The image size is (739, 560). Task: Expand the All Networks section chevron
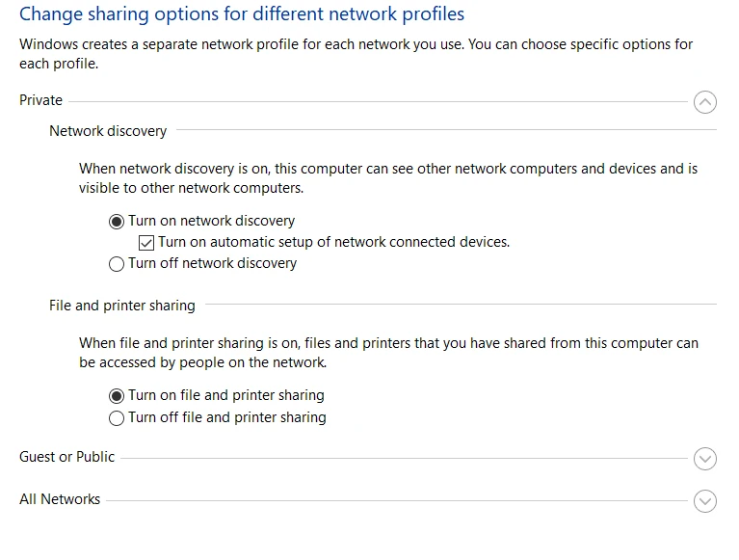tap(705, 501)
